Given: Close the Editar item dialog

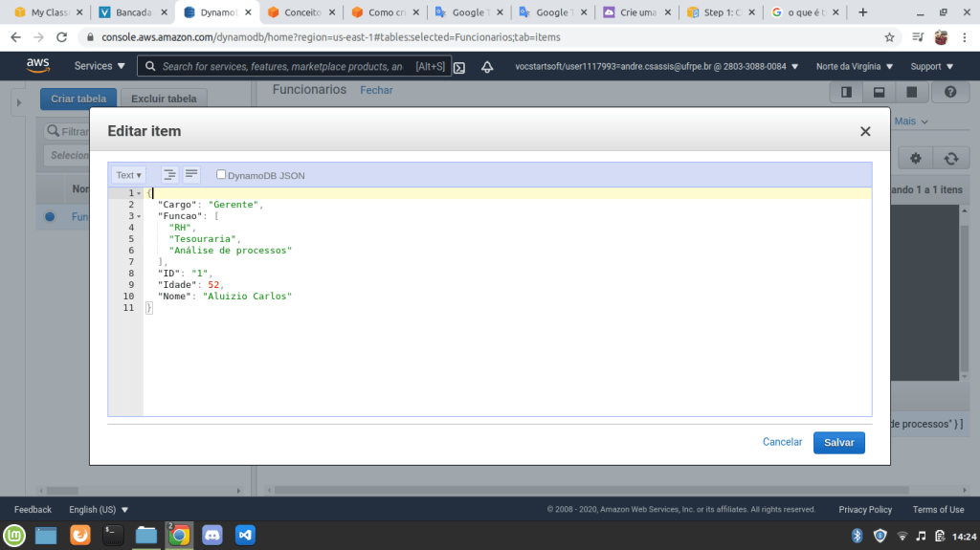Looking at the screenshot, I should (865, 132).
